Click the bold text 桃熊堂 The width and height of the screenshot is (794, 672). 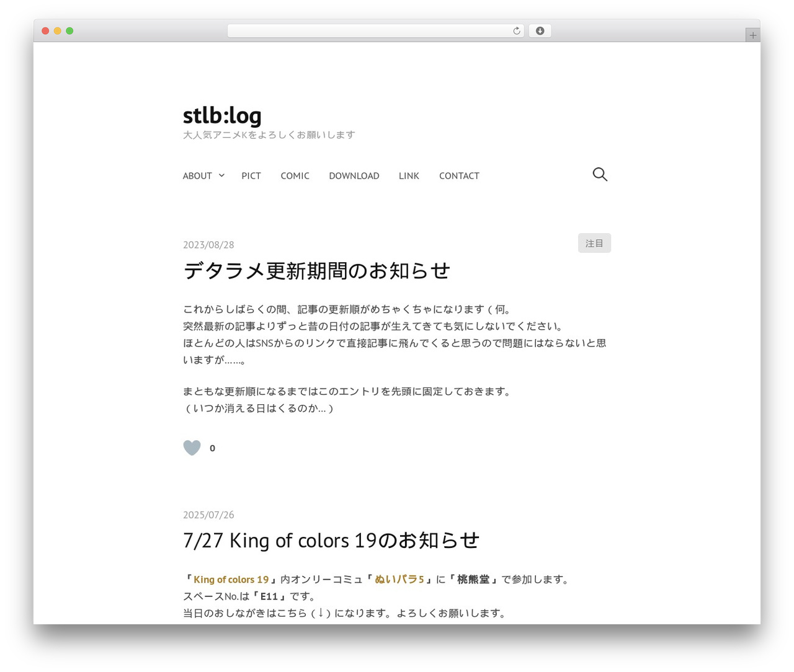pyautogui.click(x=473, y=580)
